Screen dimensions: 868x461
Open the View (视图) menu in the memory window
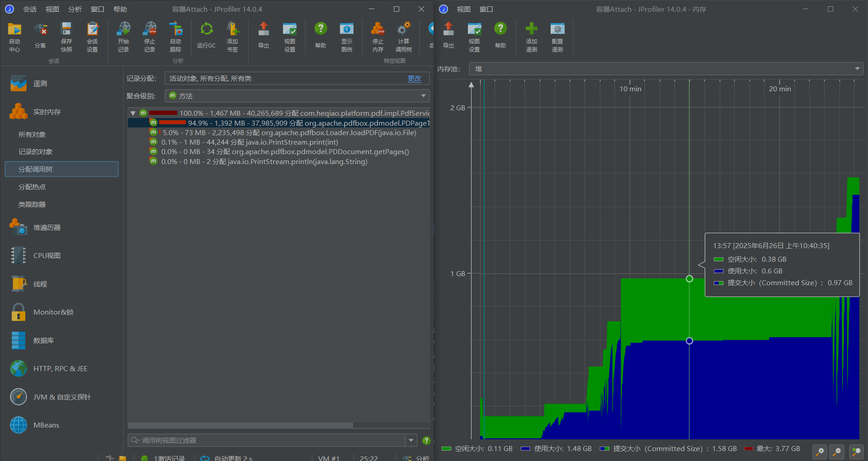point(464,9)
